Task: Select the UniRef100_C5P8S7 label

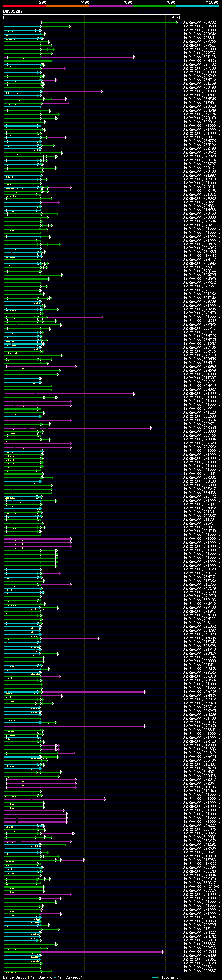Action: pos(199,971)
